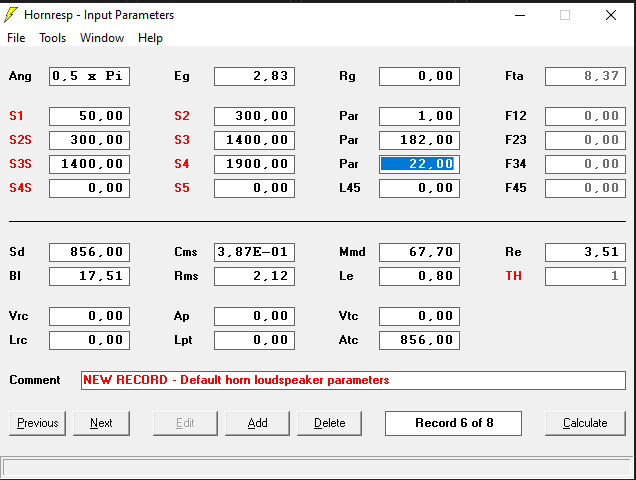This screenshot has width=636, height=480.
Task: Select the Ap input field
Action: [254, 316]
